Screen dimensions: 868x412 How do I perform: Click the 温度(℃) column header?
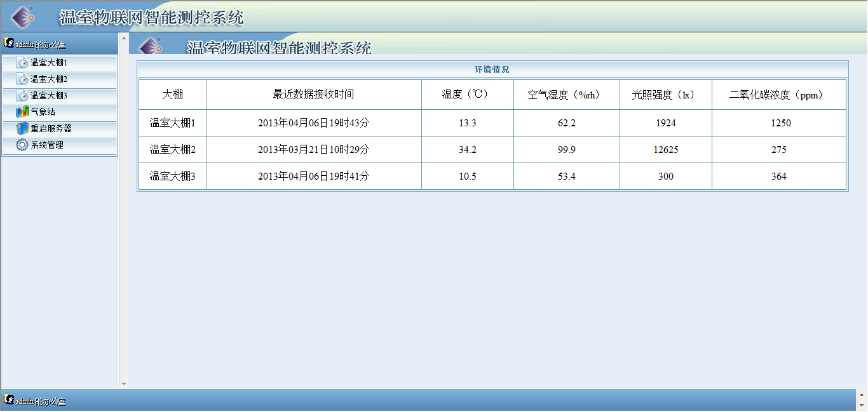coord(467,95)
